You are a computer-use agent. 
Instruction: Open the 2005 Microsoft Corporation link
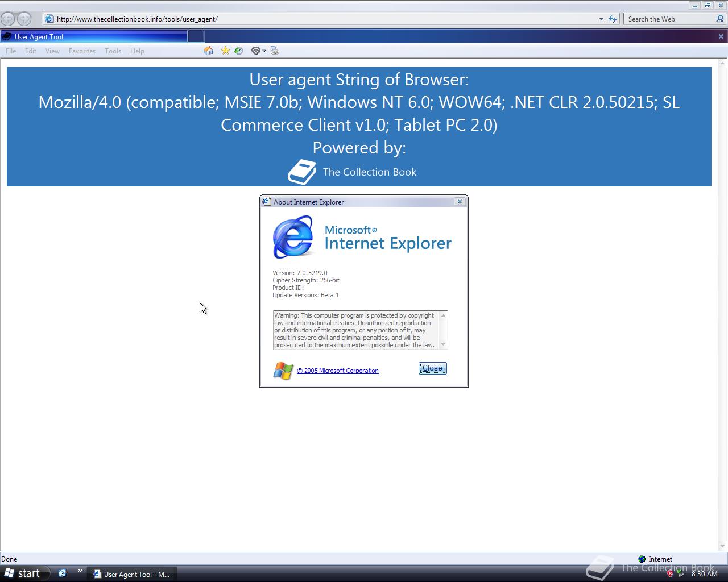(337, 371)
